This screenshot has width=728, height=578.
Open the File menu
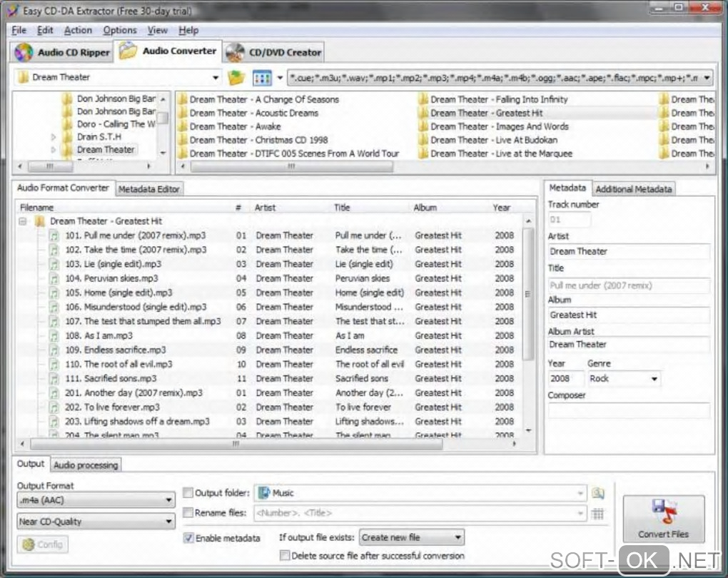point(19,30)
